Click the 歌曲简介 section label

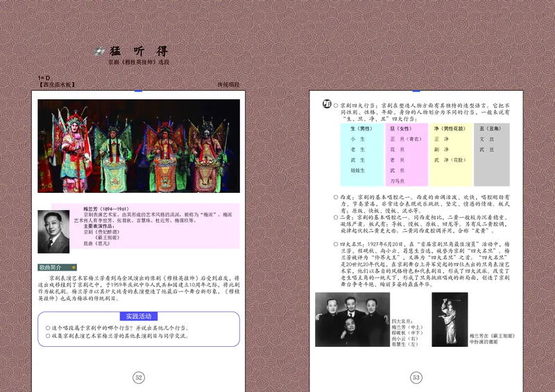58,267
